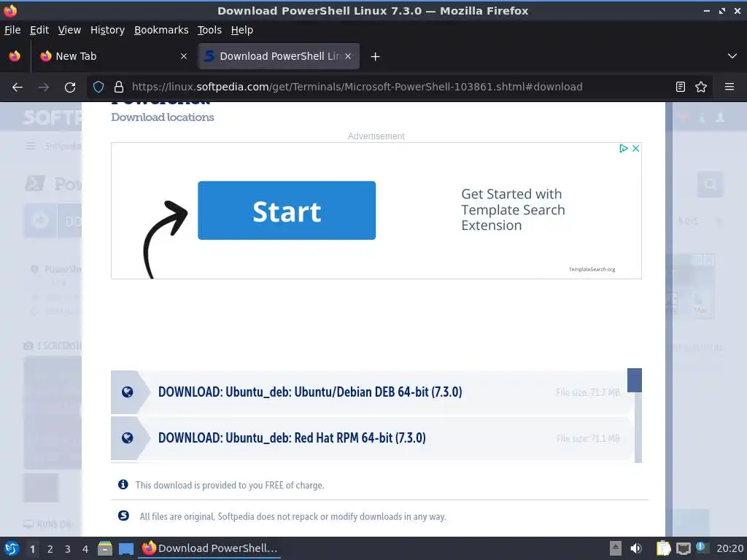Click the show desktop icon in taskbar
Viewport: 747px width, 560px height.
(126, 549)
